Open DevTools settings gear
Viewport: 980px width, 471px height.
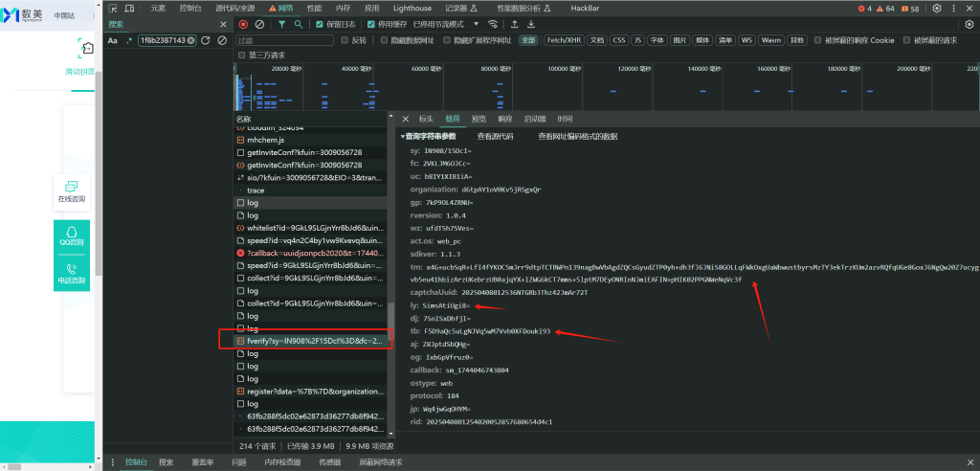click(x=937, y=8)
